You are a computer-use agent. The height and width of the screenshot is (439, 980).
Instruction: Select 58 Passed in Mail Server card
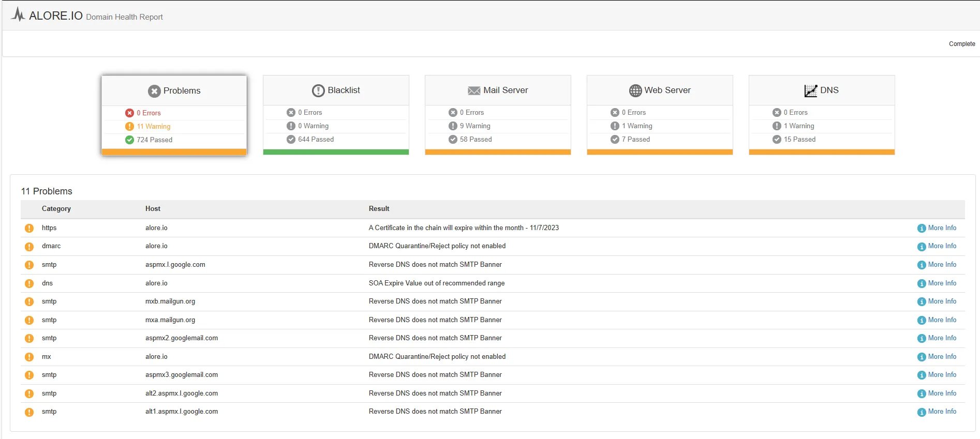476,139
